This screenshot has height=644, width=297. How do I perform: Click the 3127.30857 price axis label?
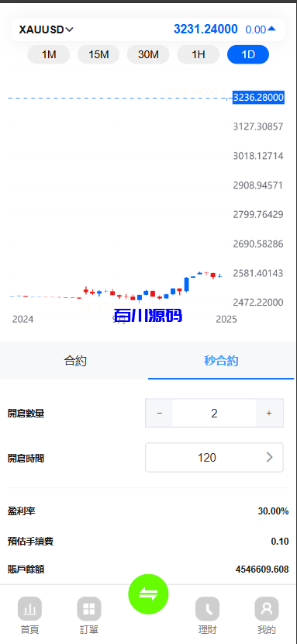pos(258,126)
